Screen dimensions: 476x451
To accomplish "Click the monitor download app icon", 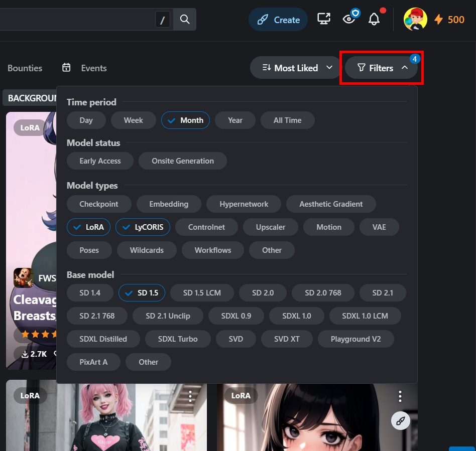I will (324, 19).
